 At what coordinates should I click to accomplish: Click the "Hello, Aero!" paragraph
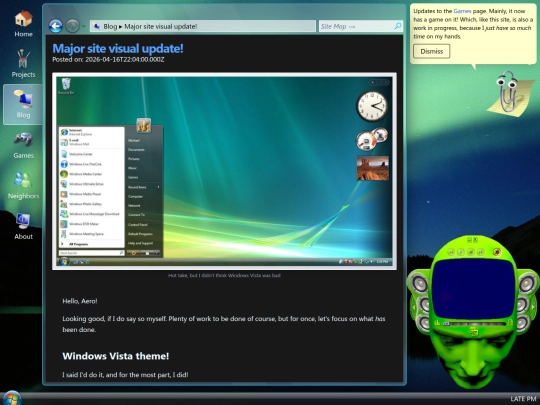click(x=80, y=301)
